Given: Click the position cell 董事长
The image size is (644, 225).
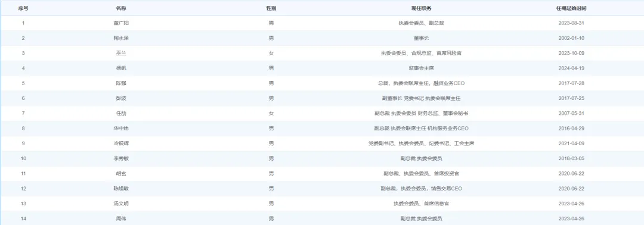Looking at the screenshot, I should (x=422, y=38).
